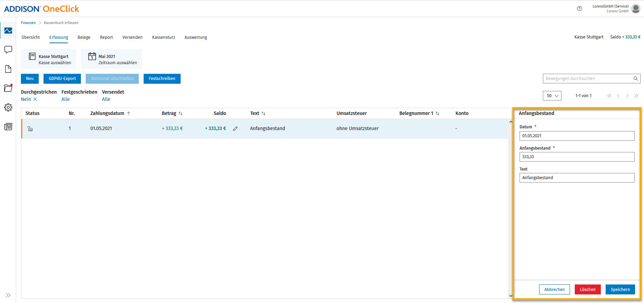This screenshot has width=644, height=303.
Task: Switch to the Report tab
Action: pyautogui.click(x=106, y=37)
